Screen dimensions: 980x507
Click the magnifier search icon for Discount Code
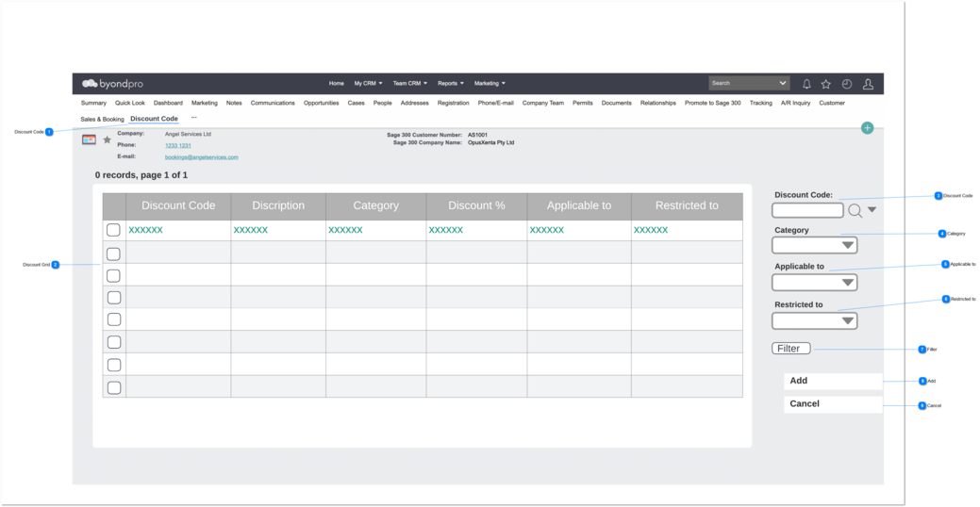[855, 210]
